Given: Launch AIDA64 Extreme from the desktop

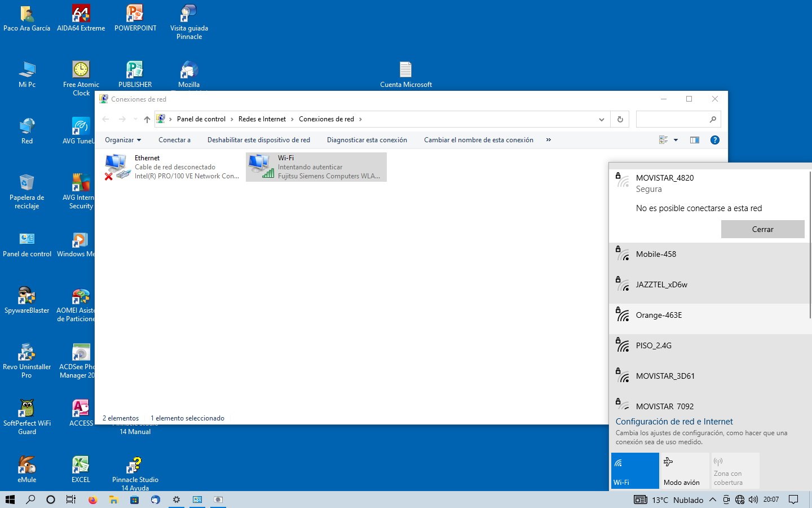Looking at the screenshot, I should click(81, 18).
